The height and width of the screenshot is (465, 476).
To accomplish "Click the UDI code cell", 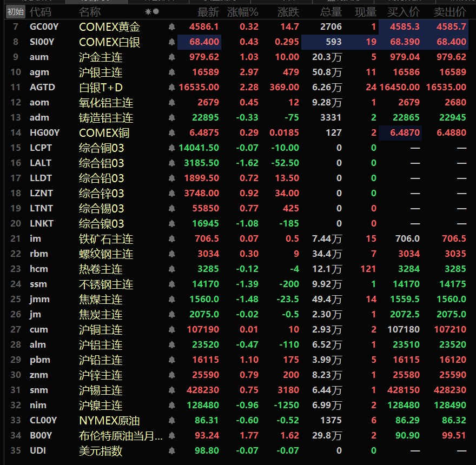I will click(38, 451).
